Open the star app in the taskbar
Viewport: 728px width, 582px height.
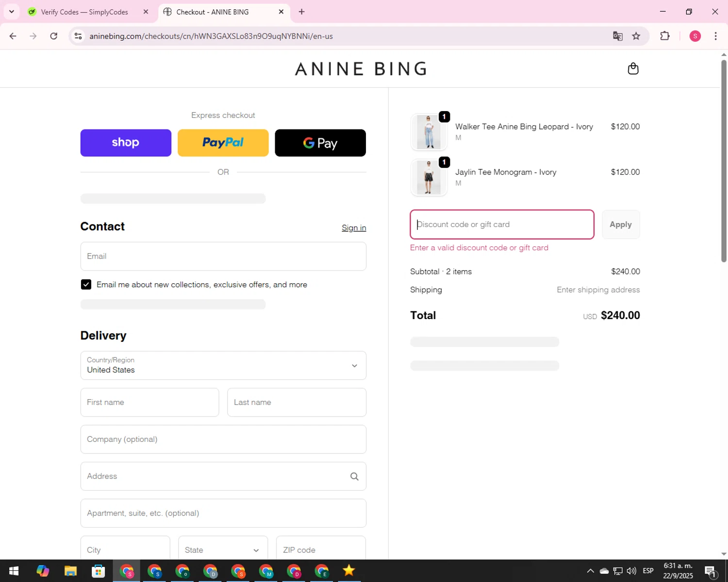coord(348,571)
